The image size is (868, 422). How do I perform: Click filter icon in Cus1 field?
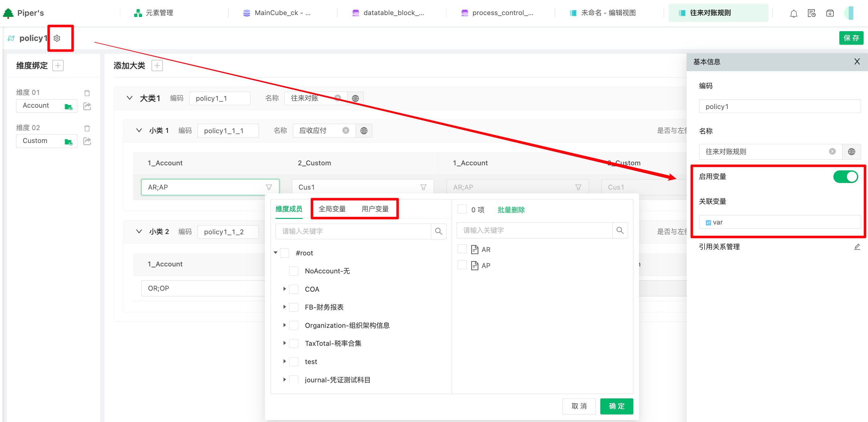tap(423, 187)
